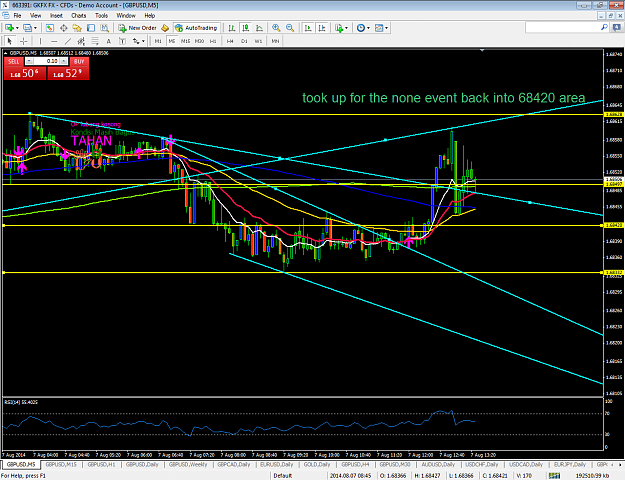Expand the Indicators dropdown arrow
The width and height of the screenshot is (625, 480).
[x=346, y=28]
